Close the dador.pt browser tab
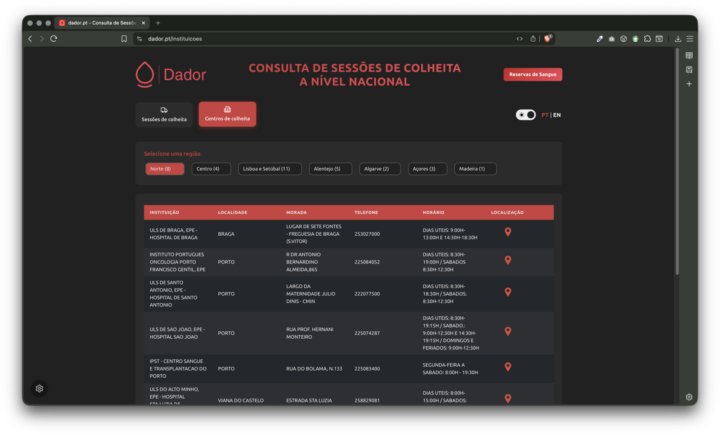This screenshot has width=720, height=435. (x=143, y=23)
